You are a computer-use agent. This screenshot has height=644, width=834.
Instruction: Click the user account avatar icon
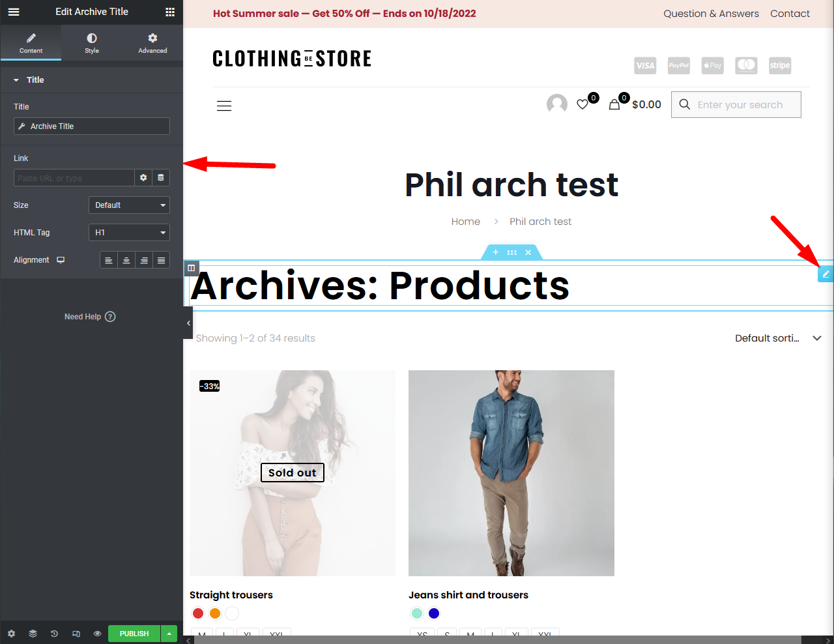pos(557,104)
